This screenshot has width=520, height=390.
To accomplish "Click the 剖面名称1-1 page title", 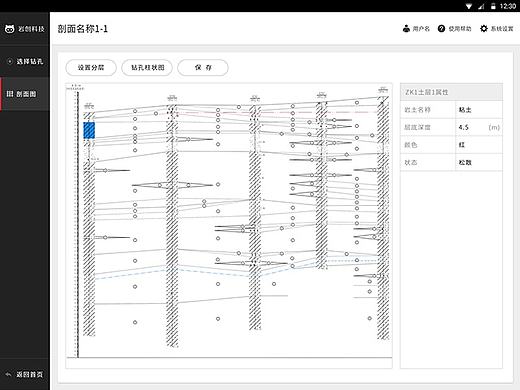I will [83, 29].
